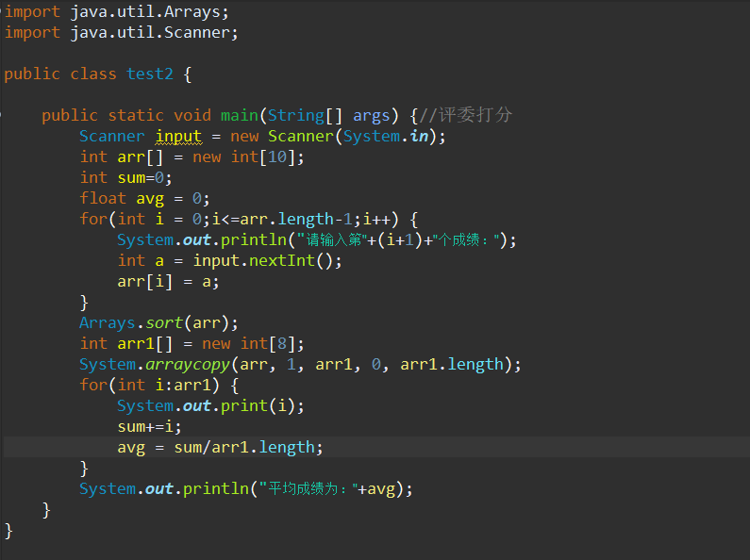Click the for(int i:arr1) line
This screenshot has width=750, height=560.
(159, 386)
